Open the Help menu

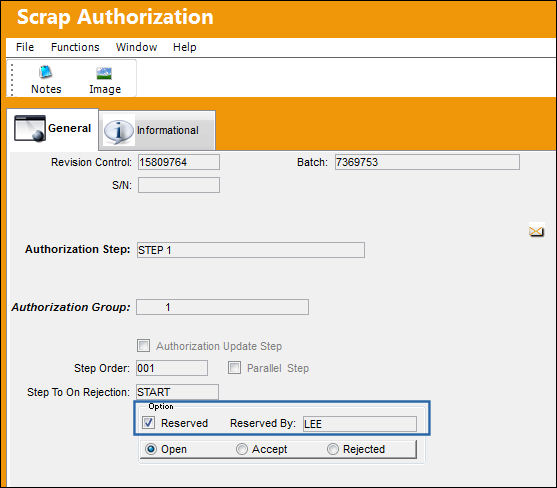point(185,47)
